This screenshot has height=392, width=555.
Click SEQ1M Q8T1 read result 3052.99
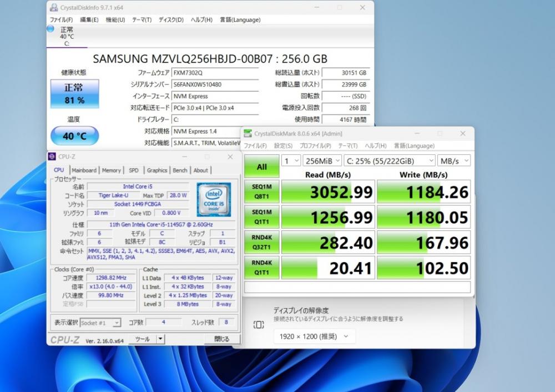point(328,192)
